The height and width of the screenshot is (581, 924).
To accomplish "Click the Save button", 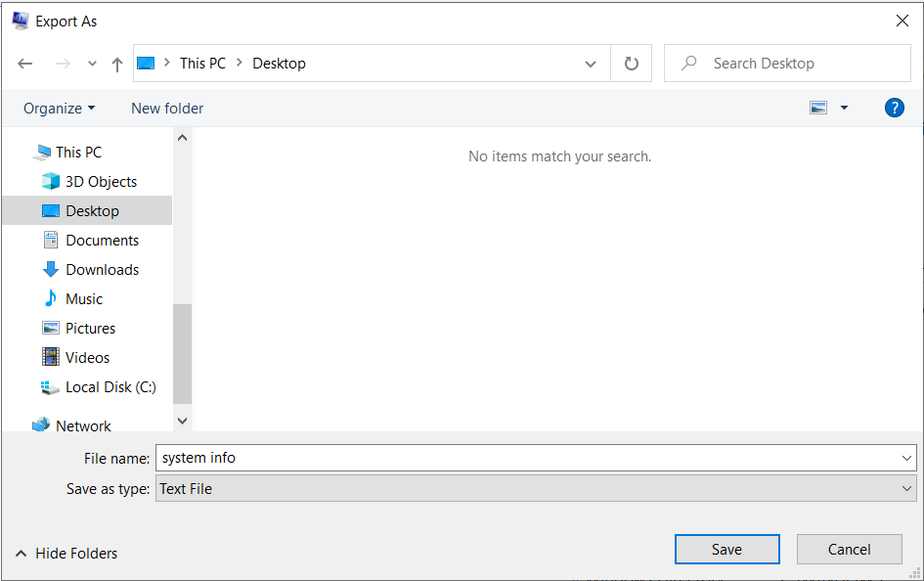I will coord(726,550).
